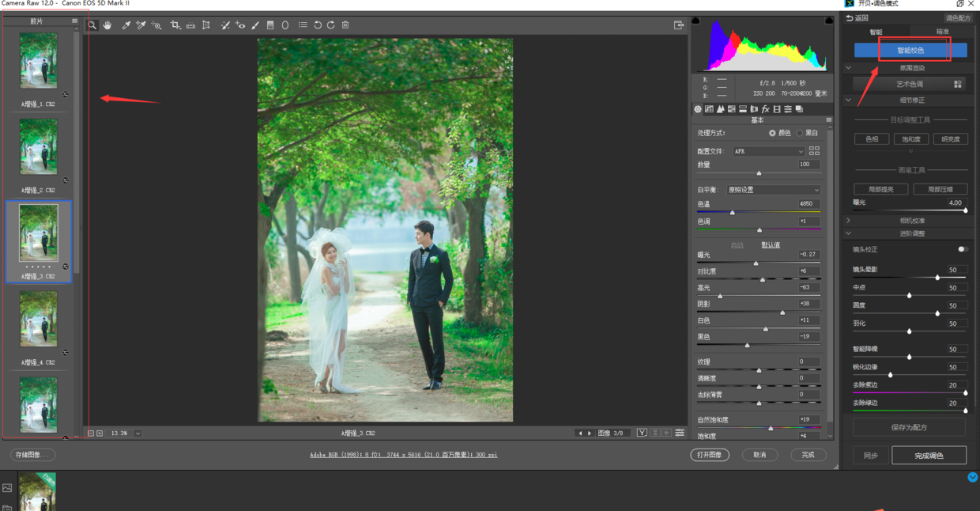Adjust the 高光 slider handle
Viewport: 980px width, 511px height.
[720, 296]
